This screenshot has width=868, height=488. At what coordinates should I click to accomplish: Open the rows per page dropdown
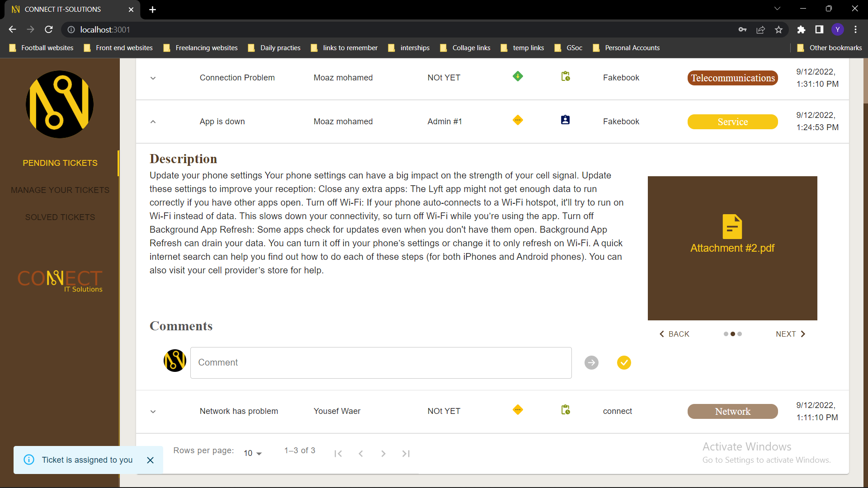click(253, 453)
